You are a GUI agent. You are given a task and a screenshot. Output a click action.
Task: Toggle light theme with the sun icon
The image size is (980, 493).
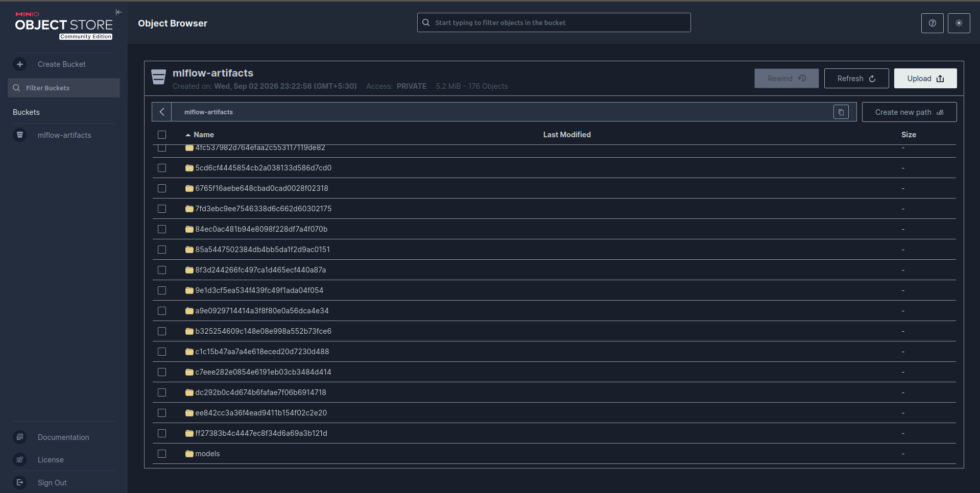coord(959,23)
